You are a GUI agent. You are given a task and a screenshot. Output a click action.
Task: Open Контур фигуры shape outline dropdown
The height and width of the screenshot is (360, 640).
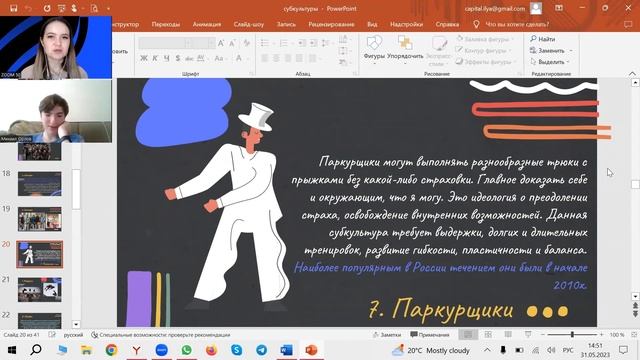pos(484,50)
